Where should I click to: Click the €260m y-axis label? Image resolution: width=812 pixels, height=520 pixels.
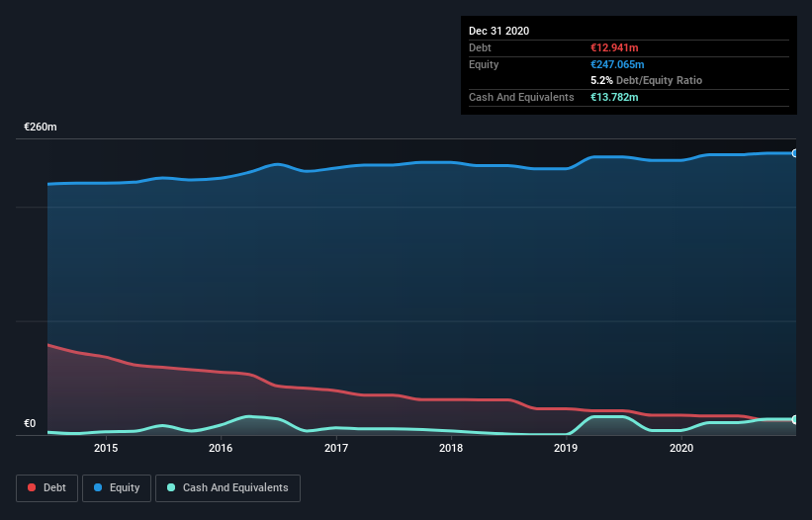(41, 127)
